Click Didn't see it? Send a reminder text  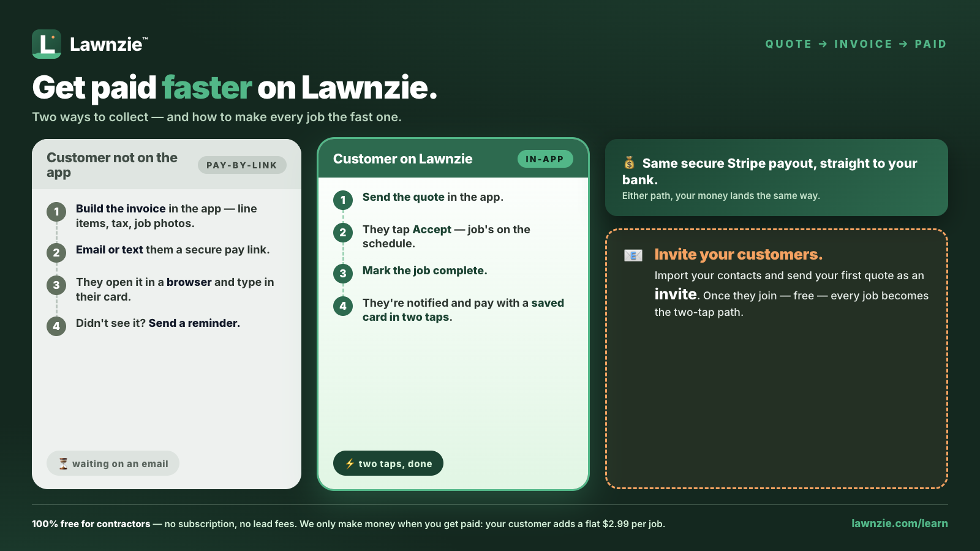click(x=158, y=323)
